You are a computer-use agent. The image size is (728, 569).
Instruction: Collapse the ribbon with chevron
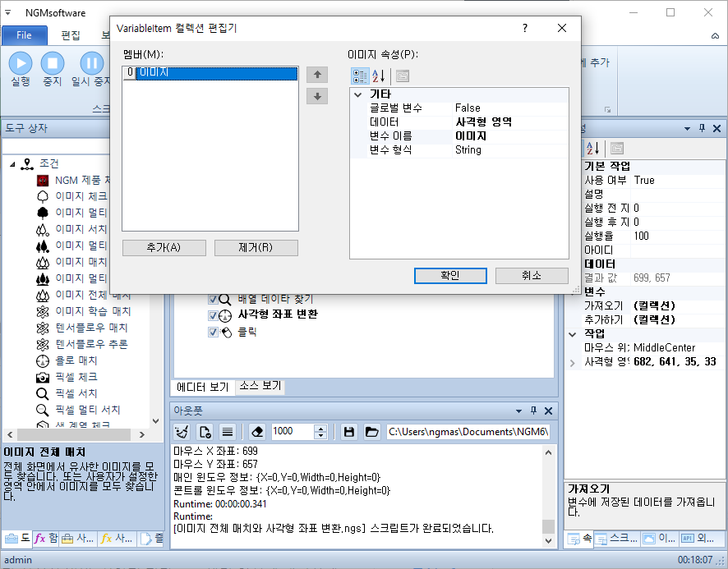[716, 36]
